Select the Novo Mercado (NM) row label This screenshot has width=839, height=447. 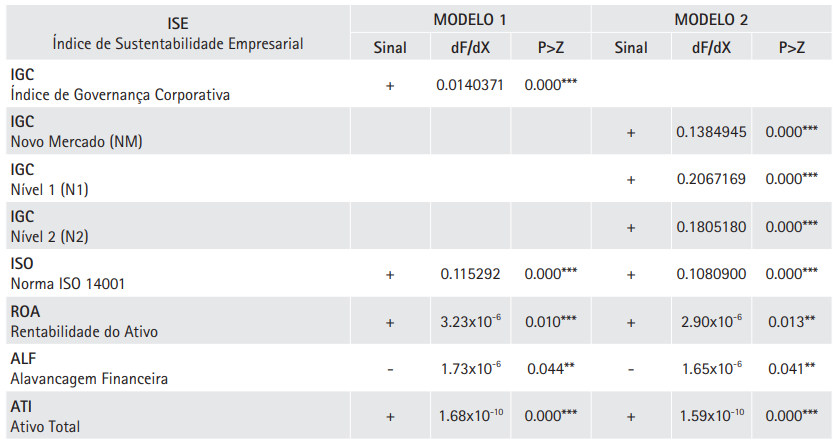tap(77, 142)
